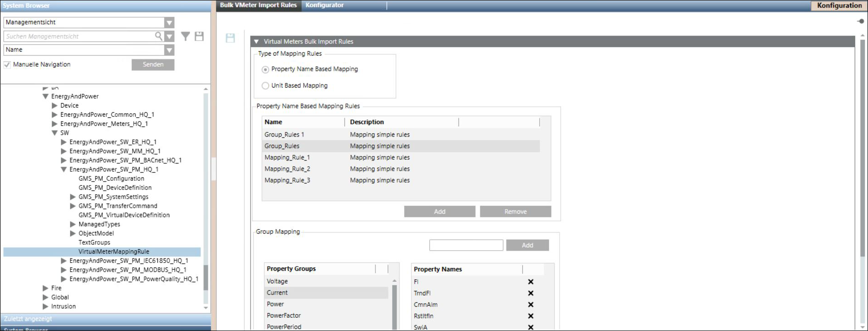
Task: Open the Bulk VMeter Import Rules tab
Action: click(258, 5)
